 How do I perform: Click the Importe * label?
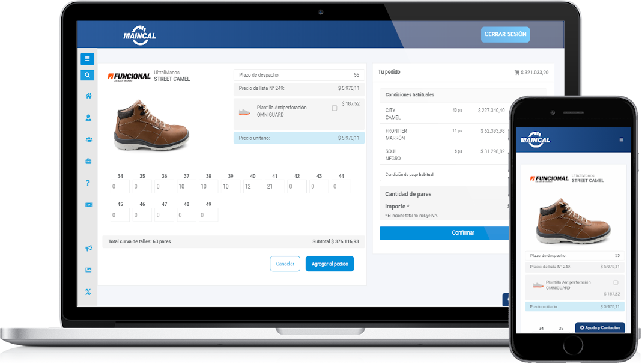[x=397, y=207]
